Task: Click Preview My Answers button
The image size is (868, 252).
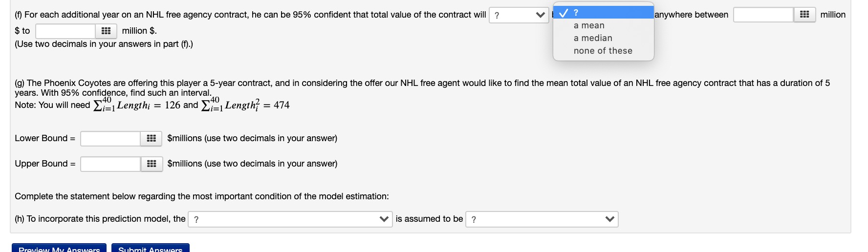Action: [x=59, y=248]
